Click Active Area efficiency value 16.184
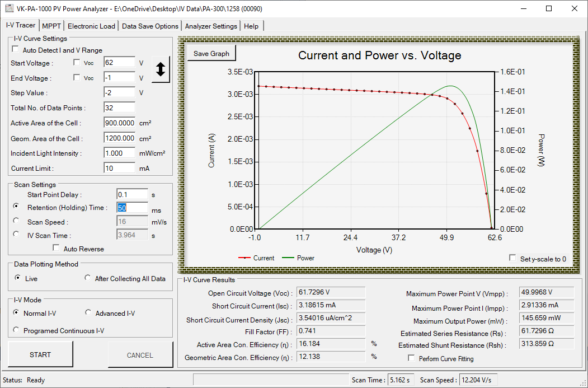 pos(331,344)
